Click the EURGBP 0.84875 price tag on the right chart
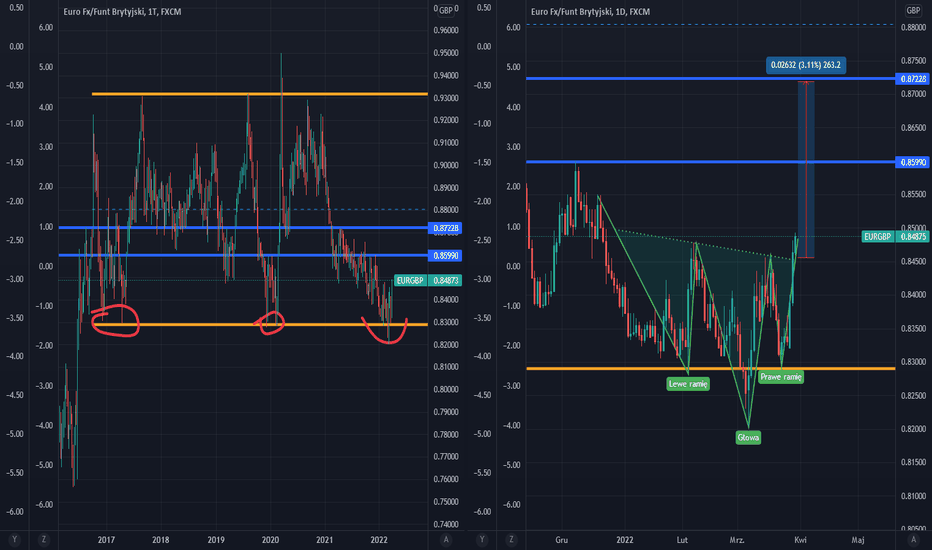932x550 pixels. click(x=895, y=237)
